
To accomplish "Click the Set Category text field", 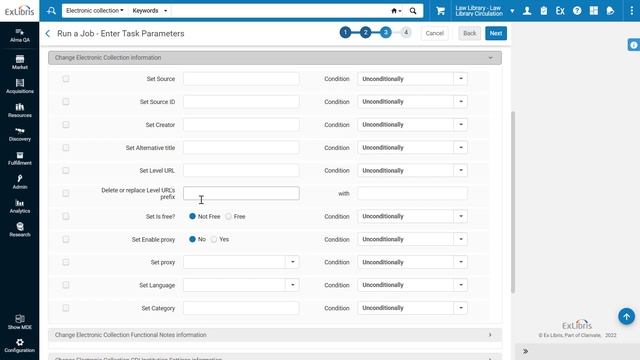I will [x=241, y=308].
